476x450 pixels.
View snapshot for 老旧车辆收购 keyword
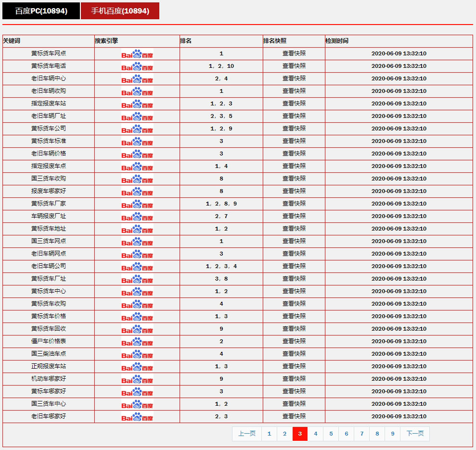(294, 91)
